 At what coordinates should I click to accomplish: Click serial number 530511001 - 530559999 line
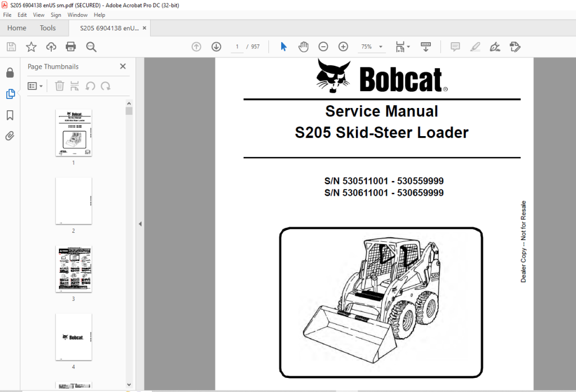click(384, 181)
